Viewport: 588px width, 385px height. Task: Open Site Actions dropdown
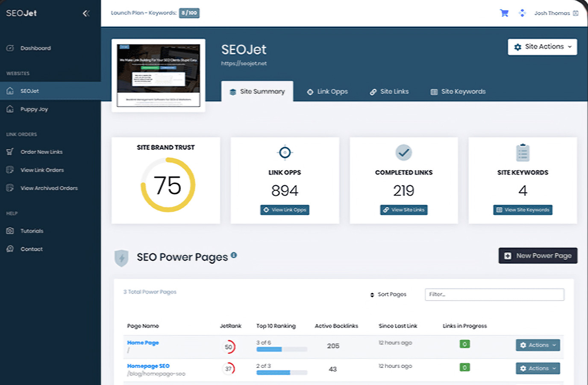click(x=542, y=47)
